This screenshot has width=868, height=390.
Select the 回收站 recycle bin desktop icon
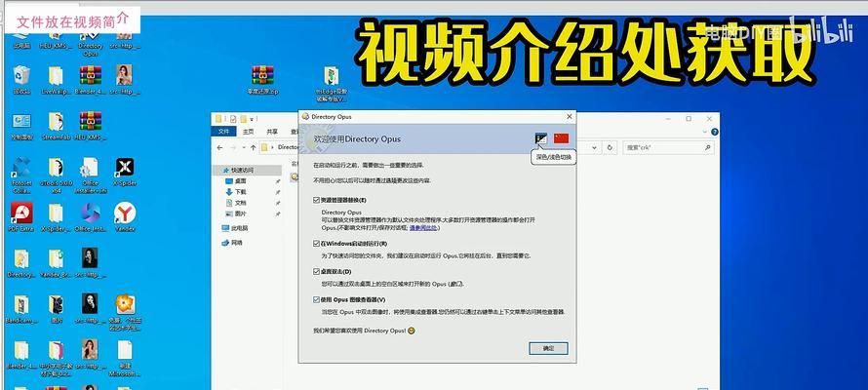(x=21, y=80)
